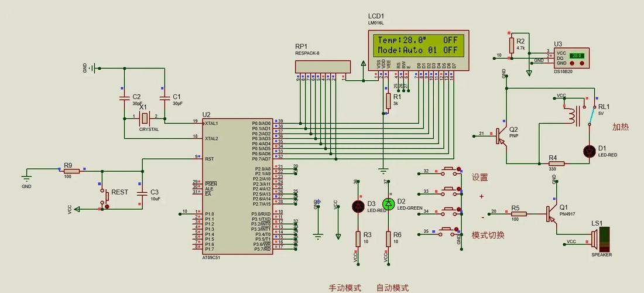Image resolution: width=644 pixels, height=293 pixels.
Task: Click the 模式切换 text label
Action: [x=488, y=235]
